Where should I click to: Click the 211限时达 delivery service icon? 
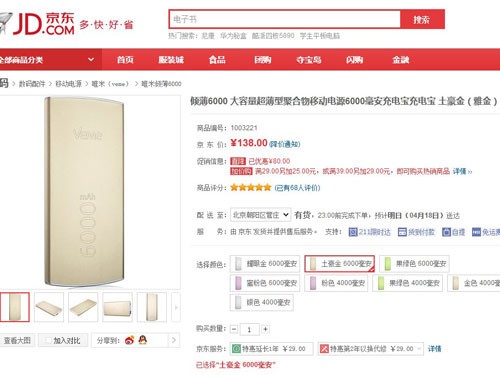353,232
